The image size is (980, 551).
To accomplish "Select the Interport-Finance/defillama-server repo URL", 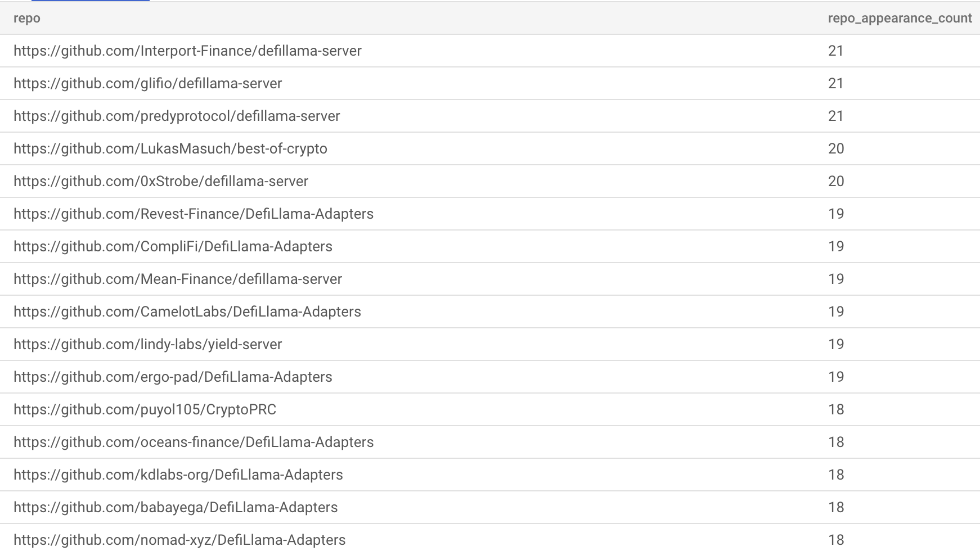I will pos(187,51).
